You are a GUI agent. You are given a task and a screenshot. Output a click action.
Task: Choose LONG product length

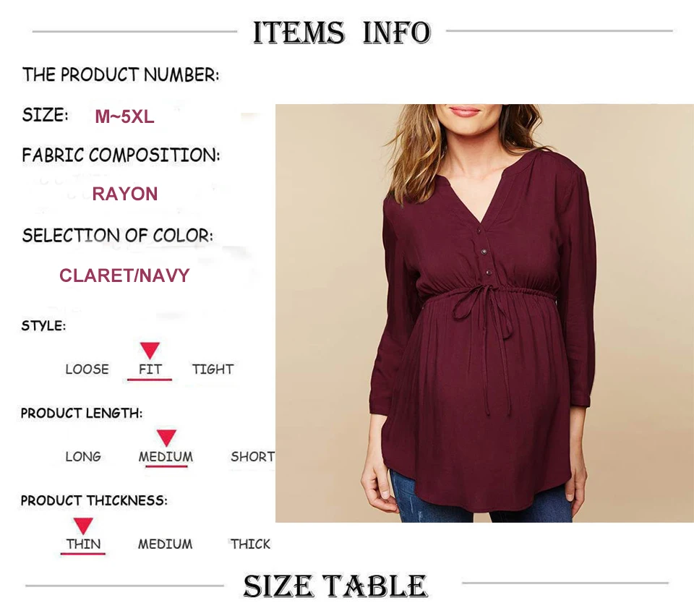pyautogui.click(x=83, y=456)
